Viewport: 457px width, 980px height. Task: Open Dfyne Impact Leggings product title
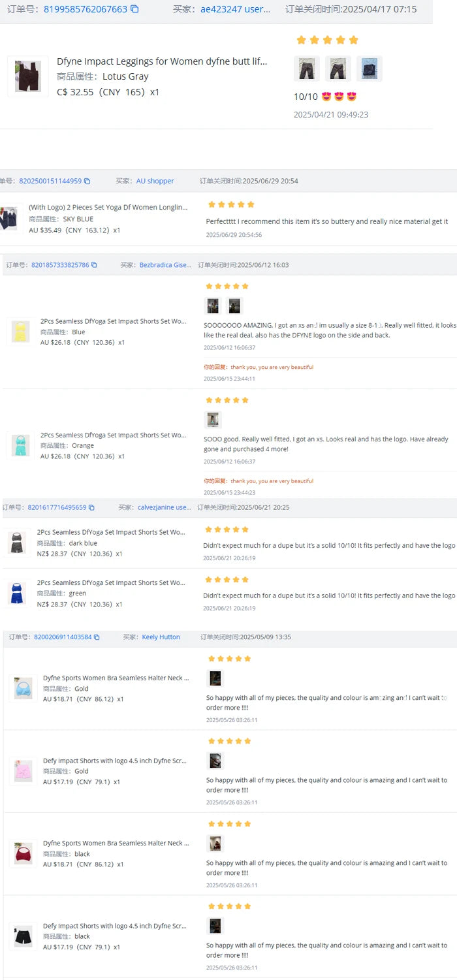click(x=162, y=61)
